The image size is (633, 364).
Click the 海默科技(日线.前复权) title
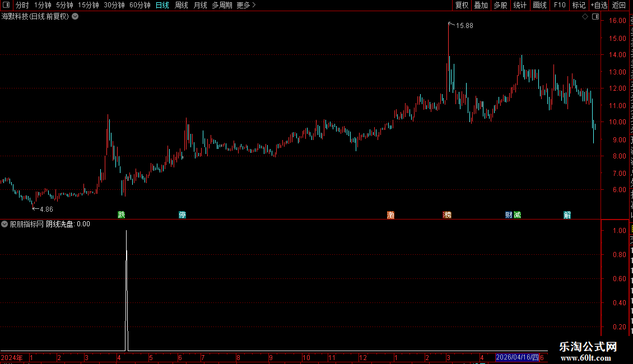(x=35, y=17)
